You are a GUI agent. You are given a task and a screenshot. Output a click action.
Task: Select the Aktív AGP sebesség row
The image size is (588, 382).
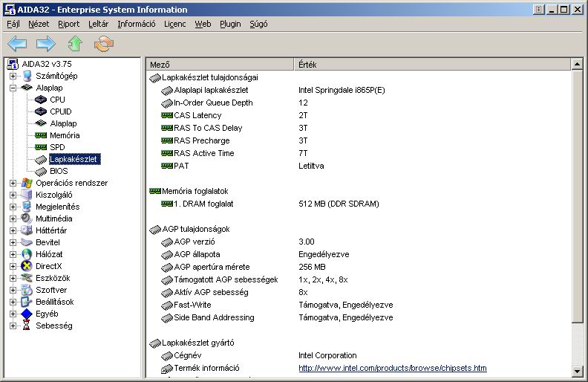[359, 292]
